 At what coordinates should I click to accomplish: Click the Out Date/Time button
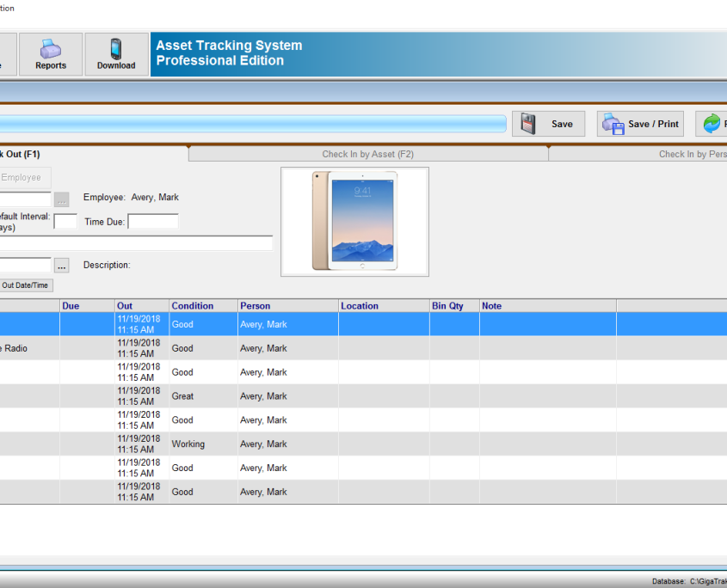pyautogui.click(x=26, y=285)
